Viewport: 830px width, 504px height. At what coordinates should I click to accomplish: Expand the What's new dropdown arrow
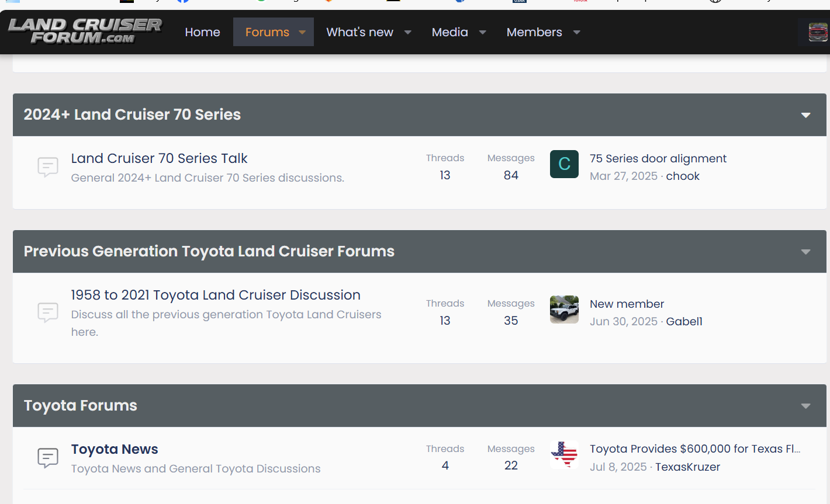click(408, 32)
